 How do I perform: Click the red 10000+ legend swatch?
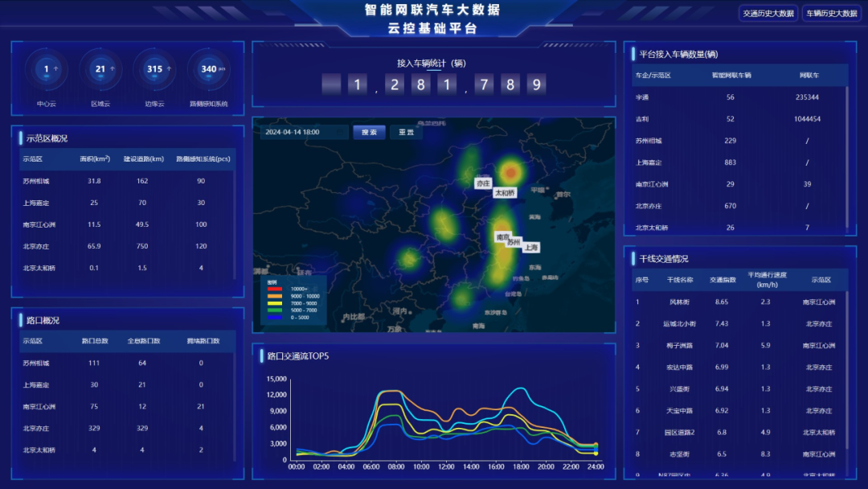coord(276,289)
